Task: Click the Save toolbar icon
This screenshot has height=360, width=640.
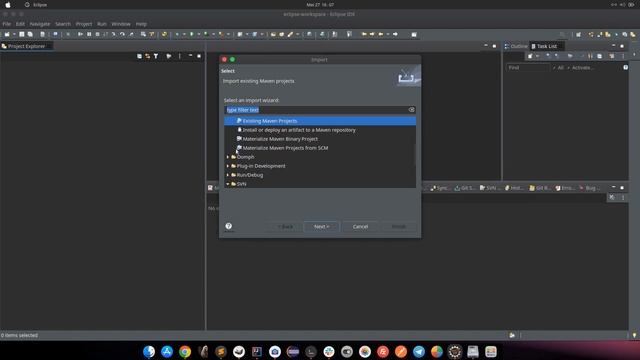Action: click(x=22, y=34)
